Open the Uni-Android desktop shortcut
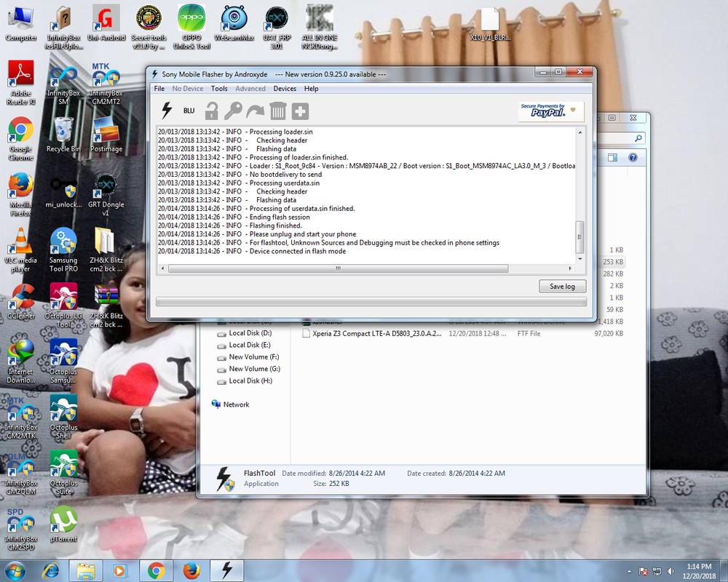Viewport: 728px width, 582px height. 106,24
